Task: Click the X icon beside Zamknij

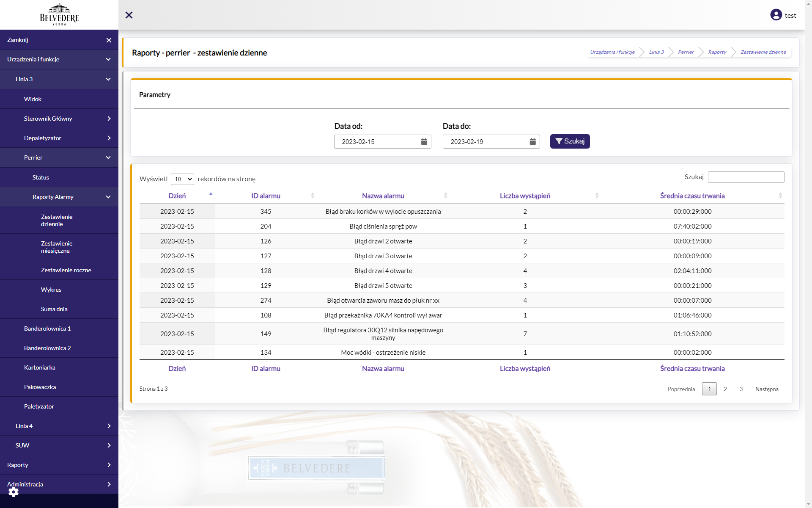Action: pos(109,40)
